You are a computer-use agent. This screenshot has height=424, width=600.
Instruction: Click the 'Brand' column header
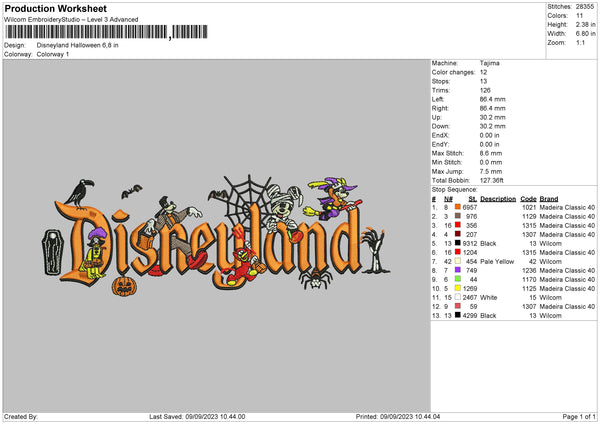pyautogui.click(x=549, y=199)
